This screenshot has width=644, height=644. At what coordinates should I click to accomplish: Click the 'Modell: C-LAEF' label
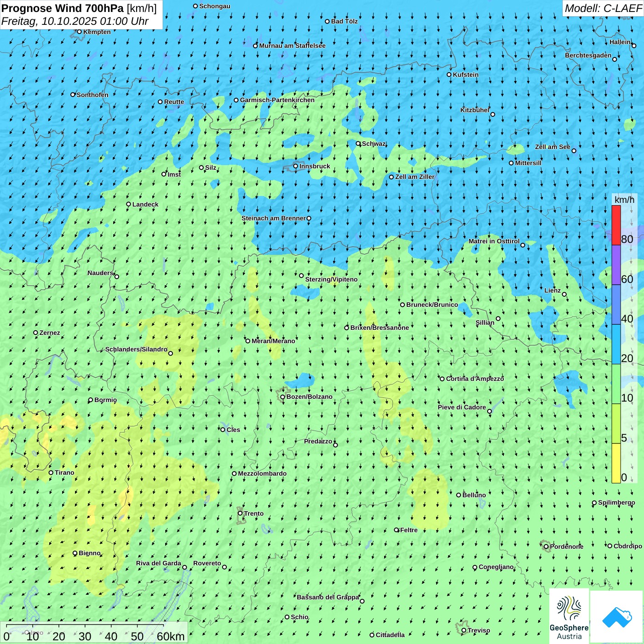(x=603, y=8)
